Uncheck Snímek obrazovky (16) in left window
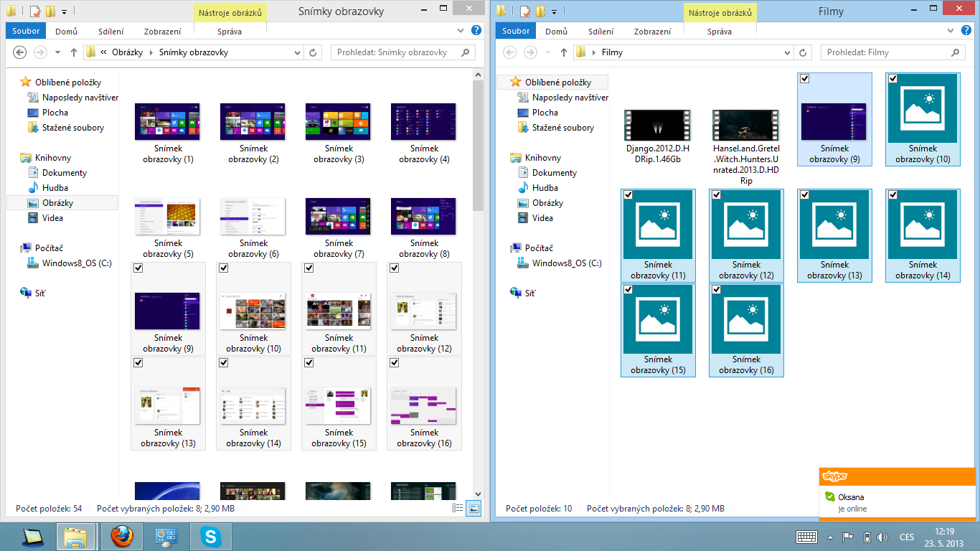 [394, 363]
